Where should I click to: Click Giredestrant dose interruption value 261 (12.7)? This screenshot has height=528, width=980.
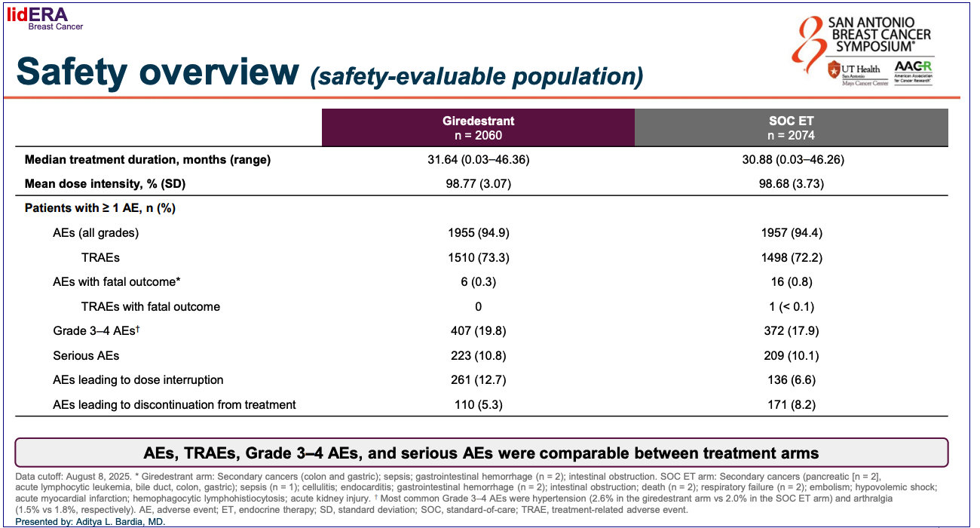478,380
